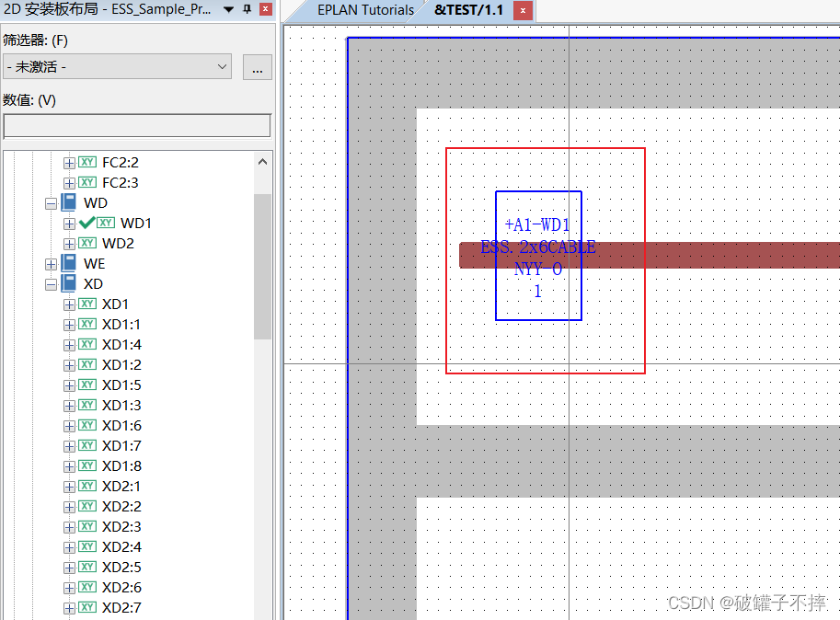
Task: Open the panel title dropdown arrow menu
Action: tap(229, 10)
